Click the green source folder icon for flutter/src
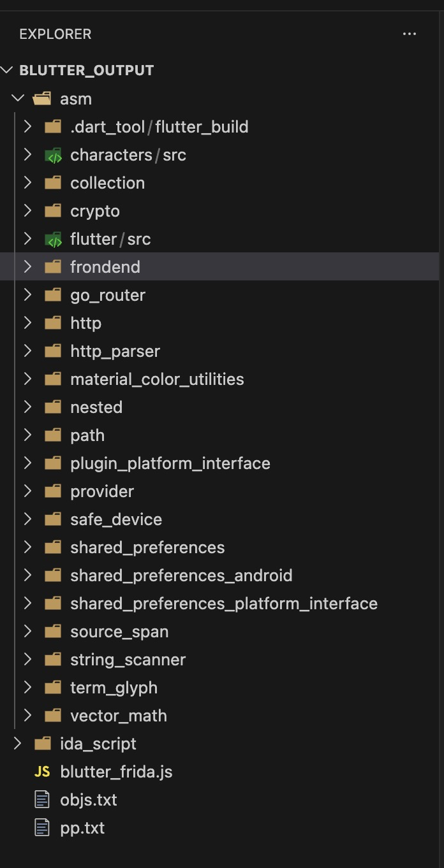Image resolution: width=444 pixels, height=868 pixels. [x=53, y=239]
